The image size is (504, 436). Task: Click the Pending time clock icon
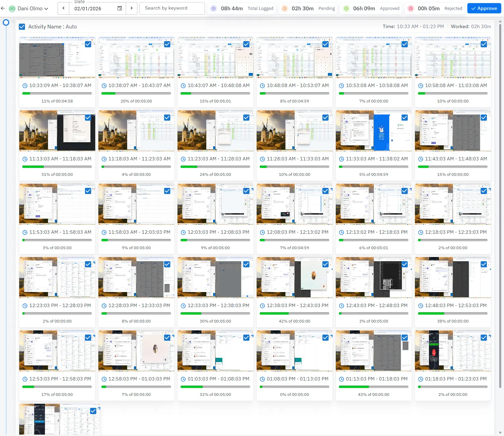tap(285, 8)
